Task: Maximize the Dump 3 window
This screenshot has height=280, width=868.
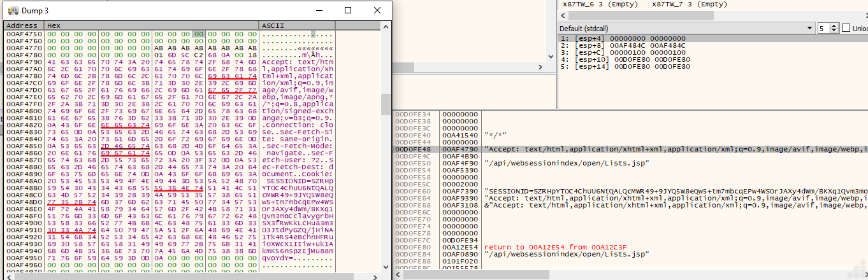Action: 348,11
